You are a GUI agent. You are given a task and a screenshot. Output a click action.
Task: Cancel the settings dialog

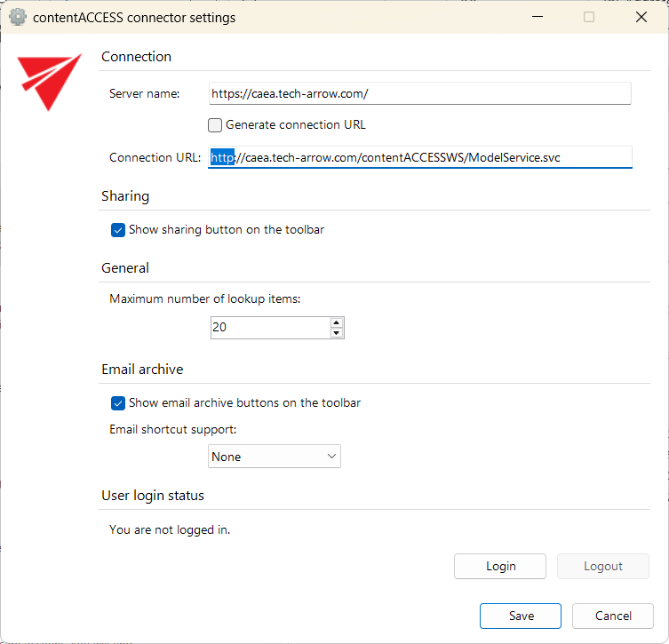[x=613, y=616]
